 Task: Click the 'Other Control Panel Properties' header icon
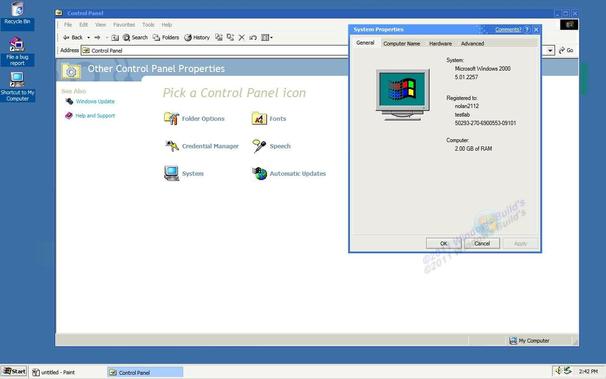71,71
